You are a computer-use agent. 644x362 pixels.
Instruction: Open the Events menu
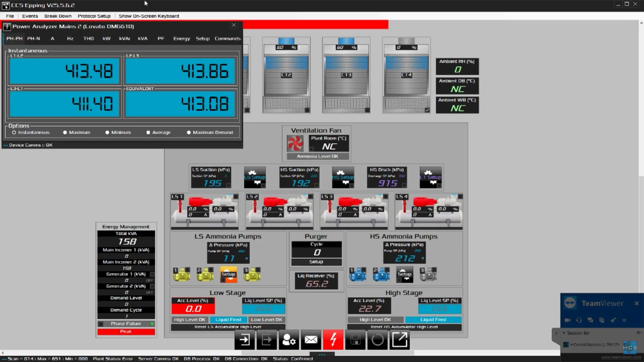coord(30,16)
